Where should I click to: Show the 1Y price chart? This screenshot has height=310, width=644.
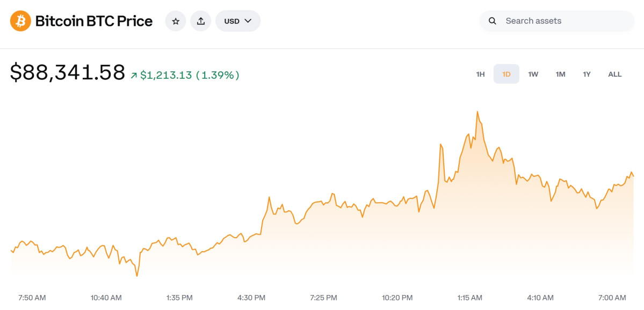tap(587, 74)
